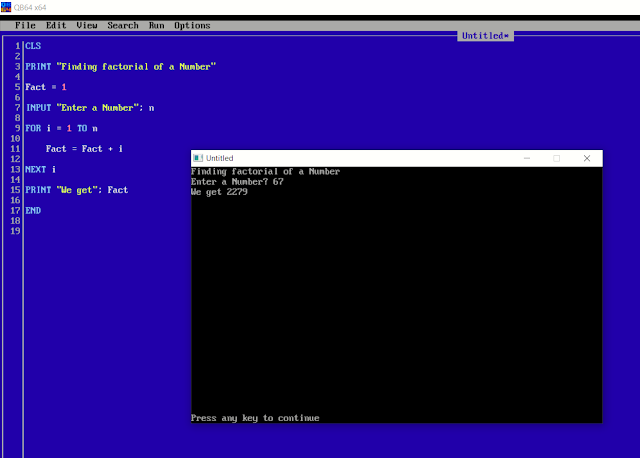Click the "We get 2279" output text
Screen dimensions: 640x458
[219, 192]
